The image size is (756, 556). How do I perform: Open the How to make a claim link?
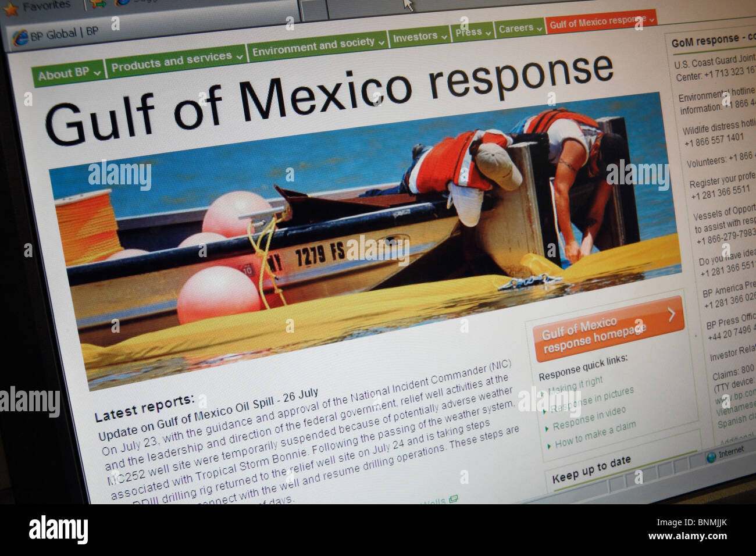(595, 435)
